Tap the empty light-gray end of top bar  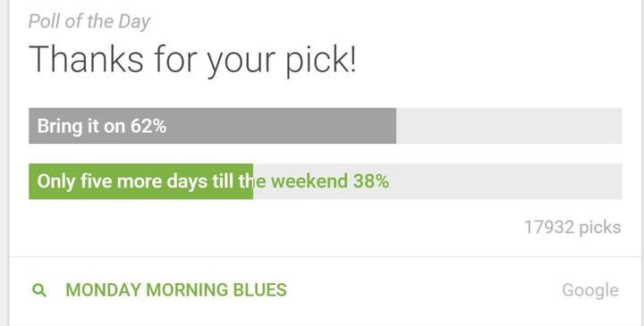(x=509, y=126)
